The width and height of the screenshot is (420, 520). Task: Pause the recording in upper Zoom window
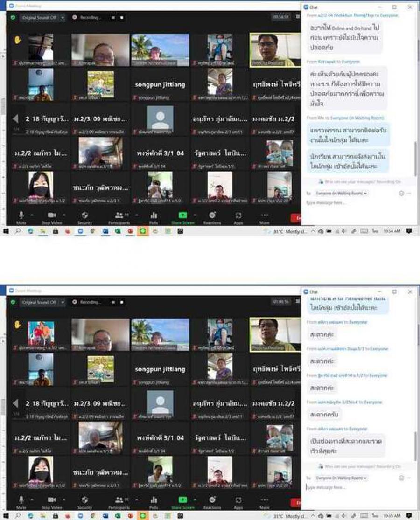(112, 17)
